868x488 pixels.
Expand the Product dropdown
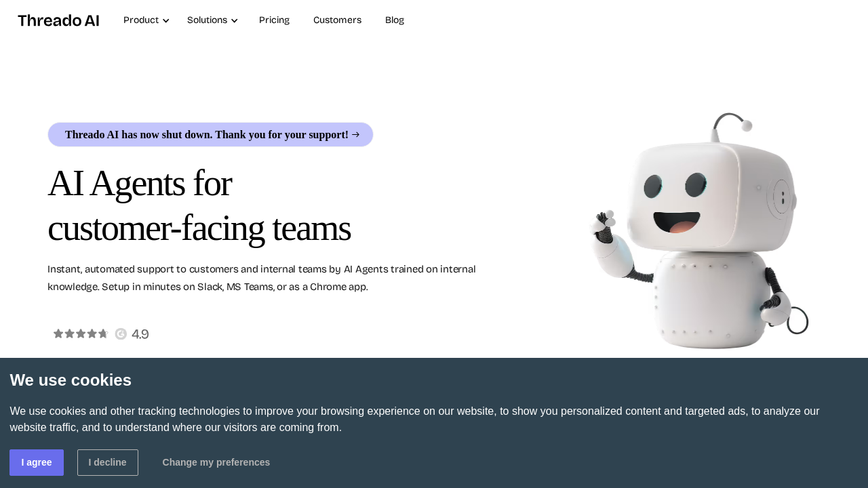point(141,19)
